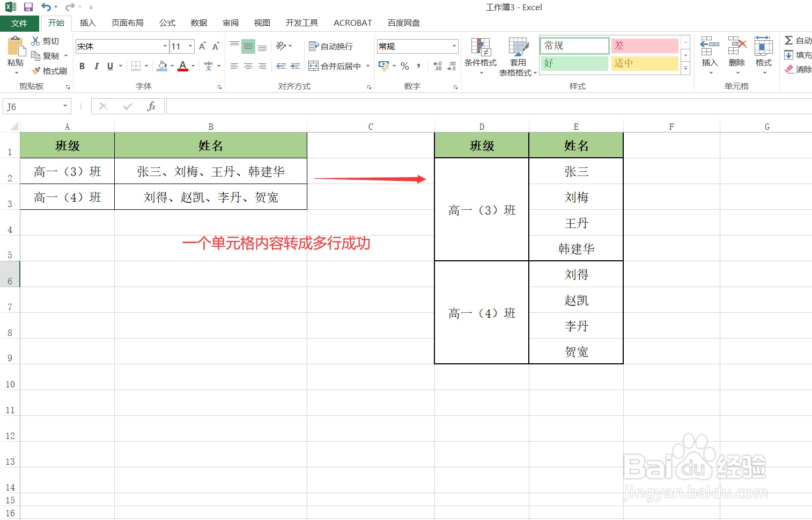Viewport: 812px width, 520px height.
Task: Toggle Wrap Text (自动换行)
Action: click(331, 46)
